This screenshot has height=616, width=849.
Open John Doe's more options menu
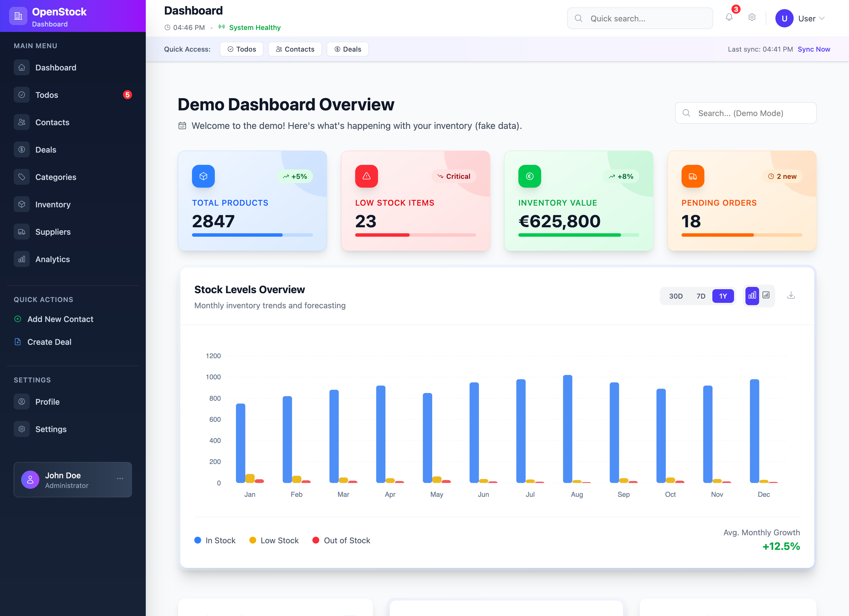pos(120,479)
